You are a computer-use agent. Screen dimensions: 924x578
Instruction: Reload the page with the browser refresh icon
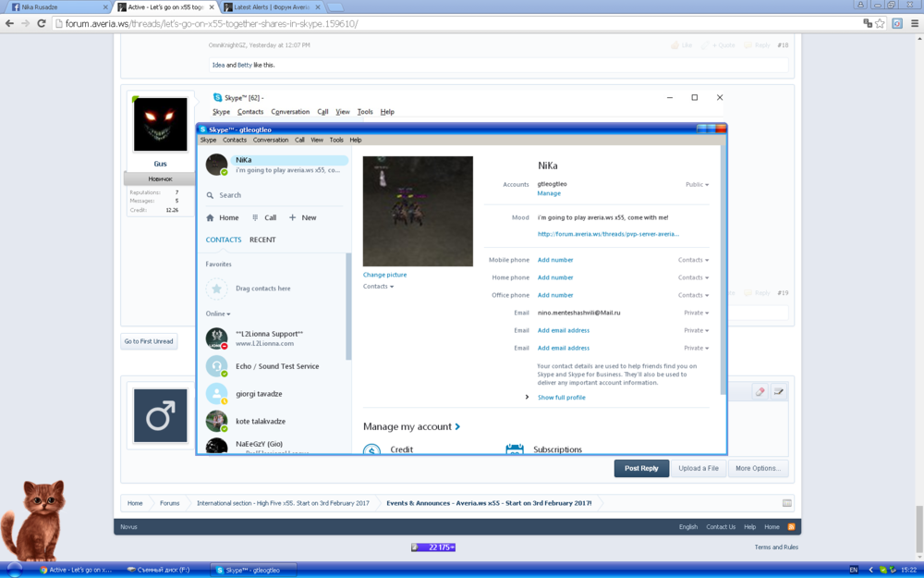pos(42,23)
